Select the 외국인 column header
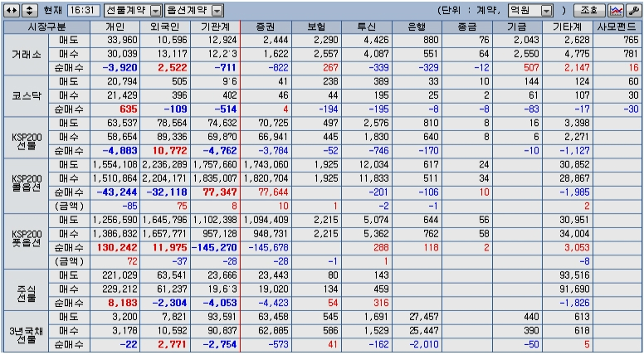This screenshot has width=644, height=355. click(165, 27)
